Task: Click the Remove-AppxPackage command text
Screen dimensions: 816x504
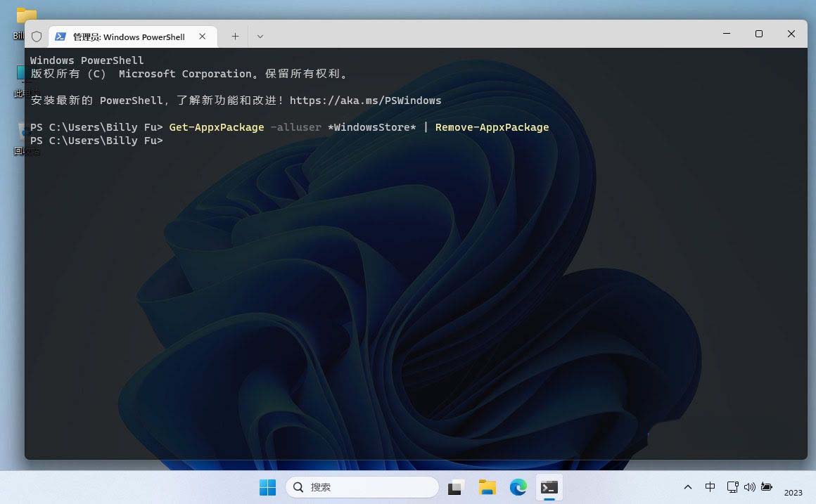Action: [x=492, y=127]
